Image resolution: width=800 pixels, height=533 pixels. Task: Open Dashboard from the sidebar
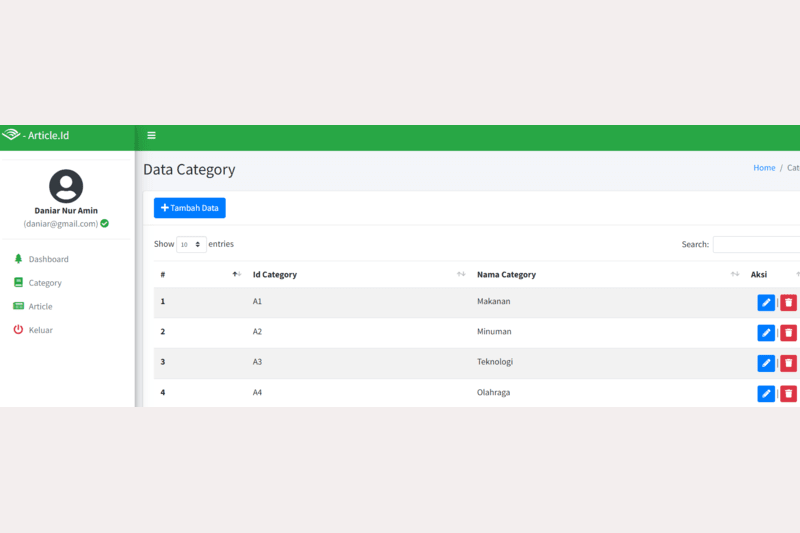pos(48,259)
